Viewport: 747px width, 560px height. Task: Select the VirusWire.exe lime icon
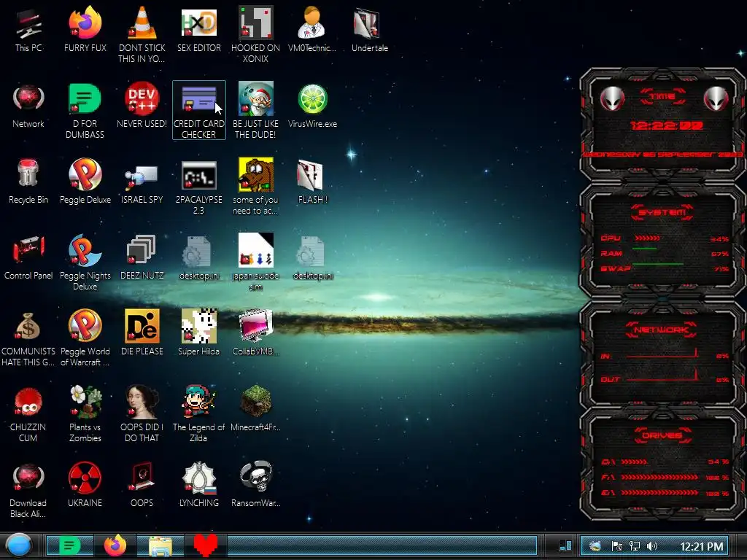312,106
